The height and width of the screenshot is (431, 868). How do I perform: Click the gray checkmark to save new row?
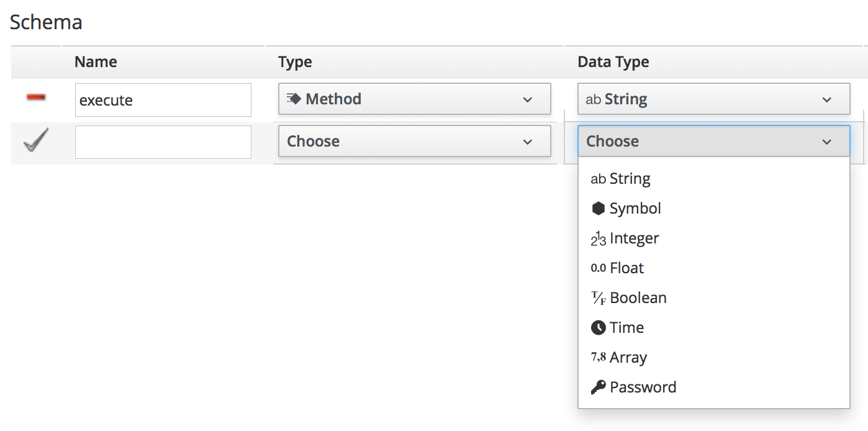point(35,141)
